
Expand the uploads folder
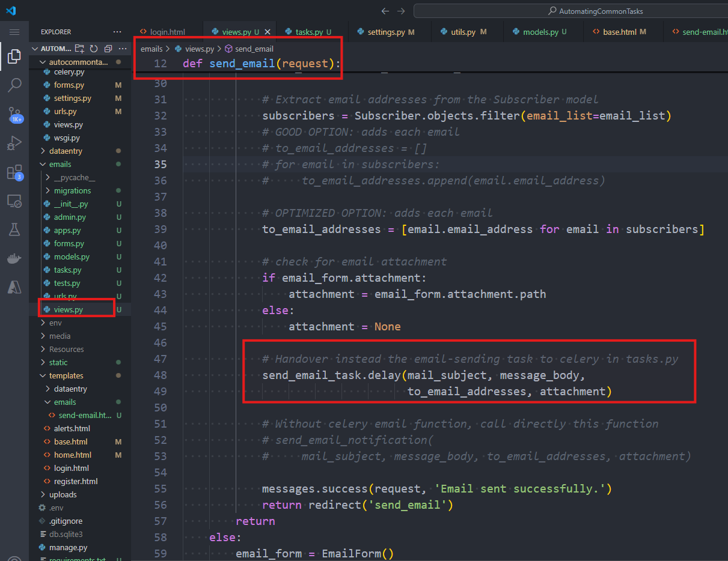pos(80,494)
